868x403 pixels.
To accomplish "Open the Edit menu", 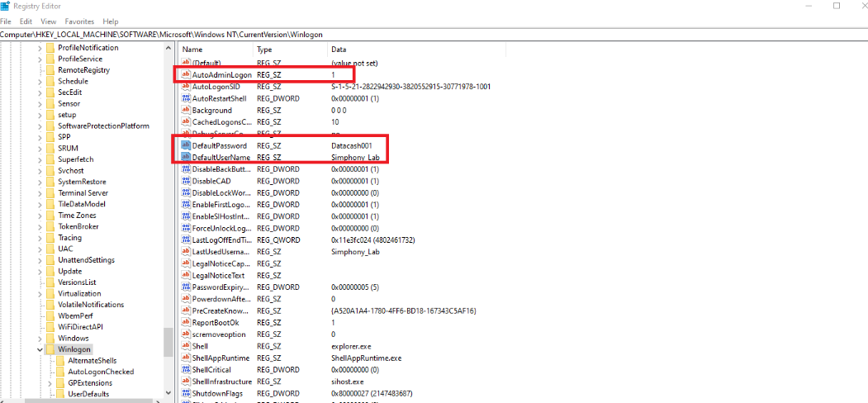I will pos(26,21).
